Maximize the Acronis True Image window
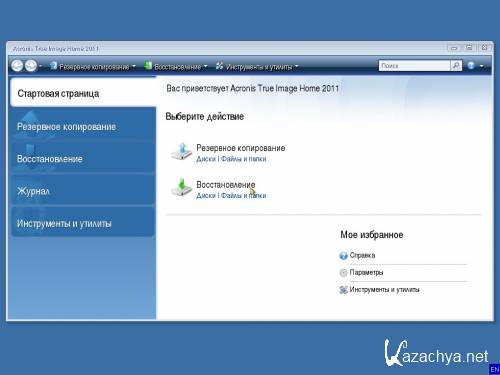This screenshot has width=500, height=375. [469, 48]
